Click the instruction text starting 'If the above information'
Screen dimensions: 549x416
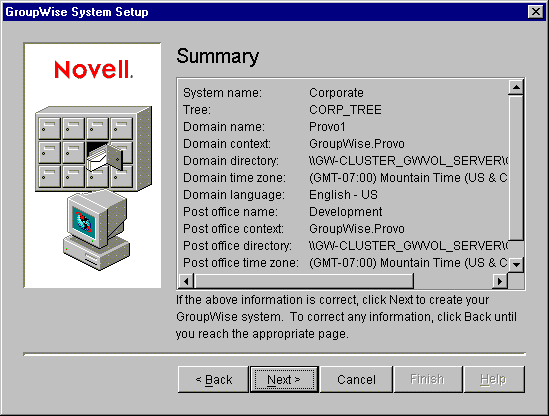346,317
